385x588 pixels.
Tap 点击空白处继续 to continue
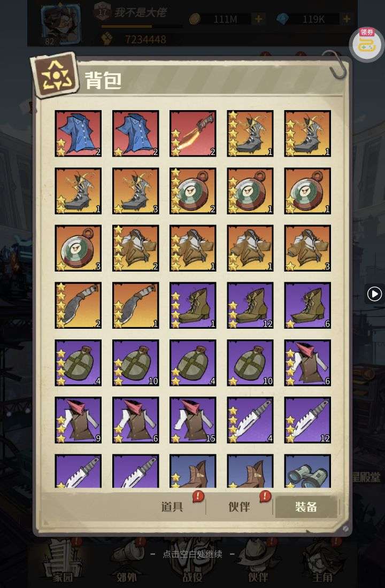192,554
